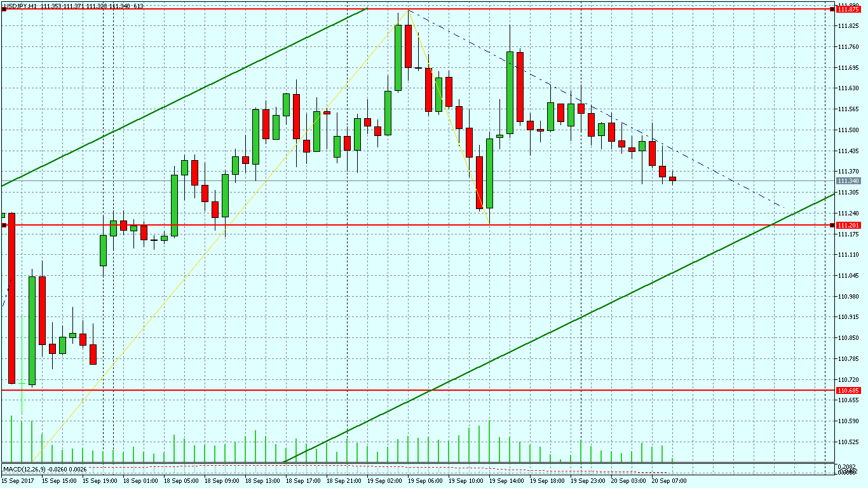Image resolution: width=868 pixels, height=488 pixels.
Task: Click the 111.500 value on price scale
Action: (x=848, y=130)
